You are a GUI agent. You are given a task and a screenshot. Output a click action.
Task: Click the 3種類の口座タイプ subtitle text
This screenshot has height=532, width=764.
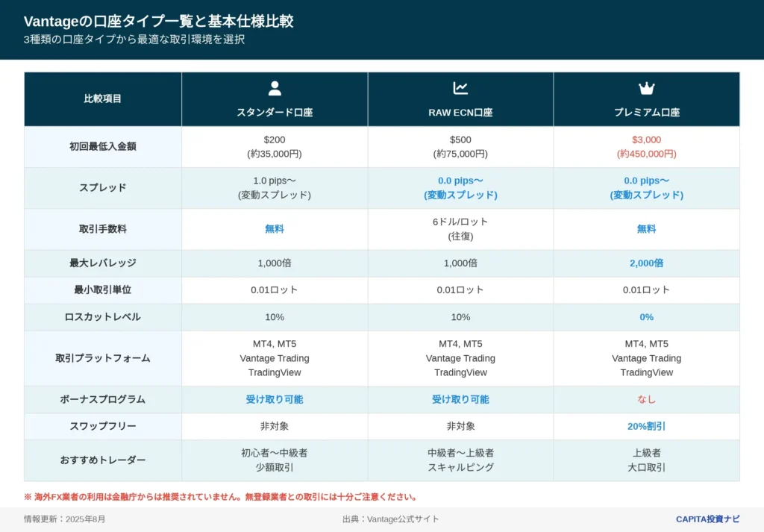pos(134,40)
